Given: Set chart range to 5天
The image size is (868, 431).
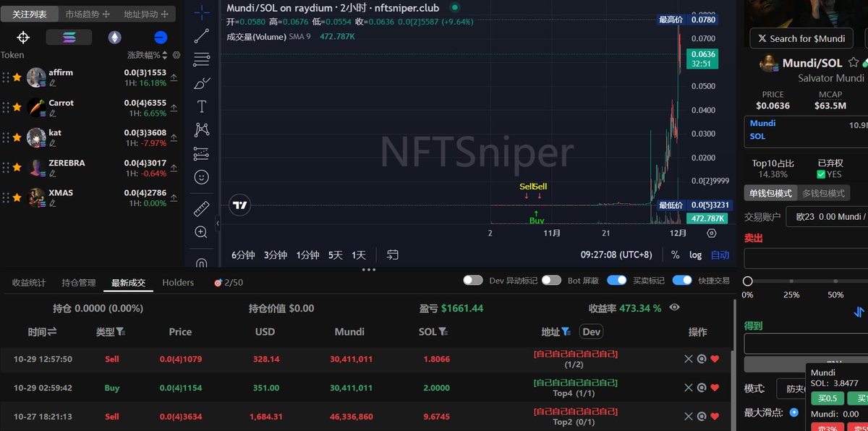Looking at the screenshot, I should (335, 255).
